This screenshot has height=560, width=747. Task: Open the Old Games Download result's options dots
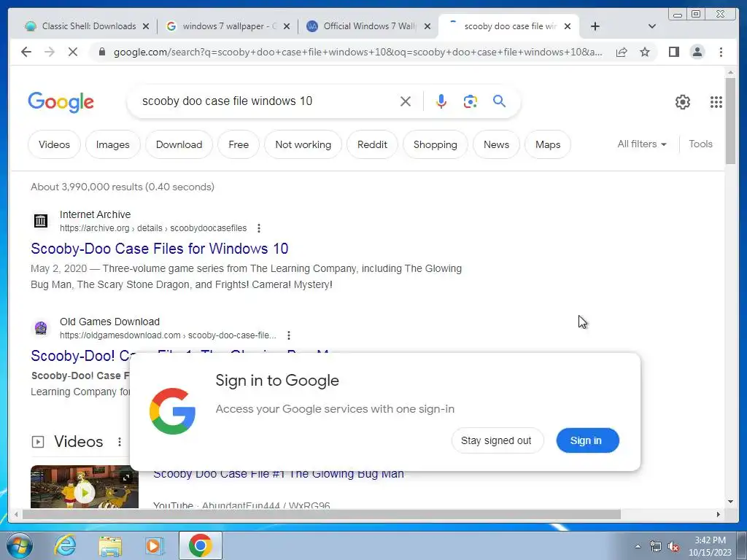pos(289,335)
